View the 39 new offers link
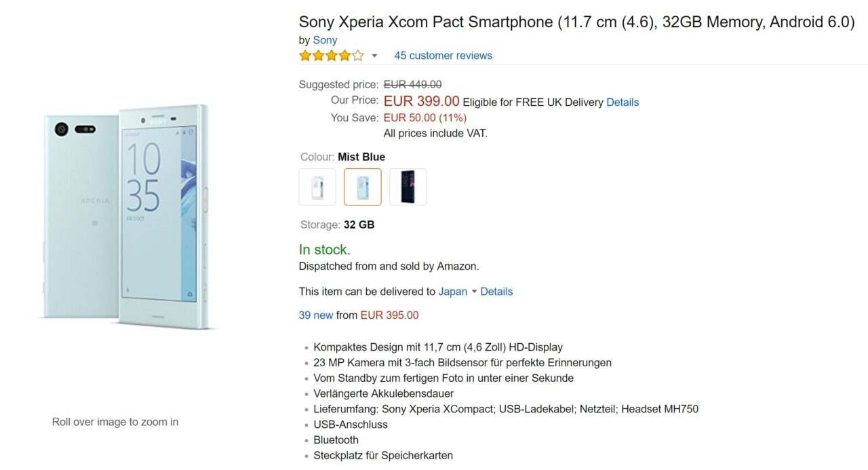Screen dimensions: 868x470 tap(316, 315)
